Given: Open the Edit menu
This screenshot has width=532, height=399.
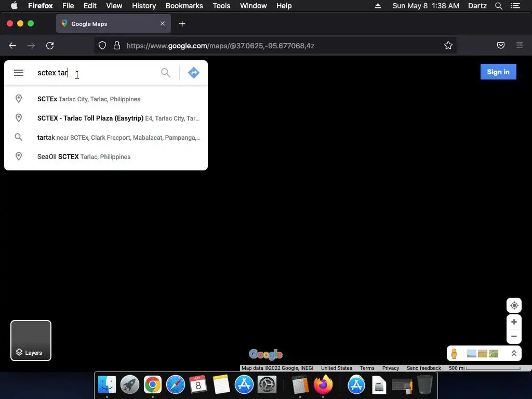Looking at the screenshot, I should [x=90, y=6].
